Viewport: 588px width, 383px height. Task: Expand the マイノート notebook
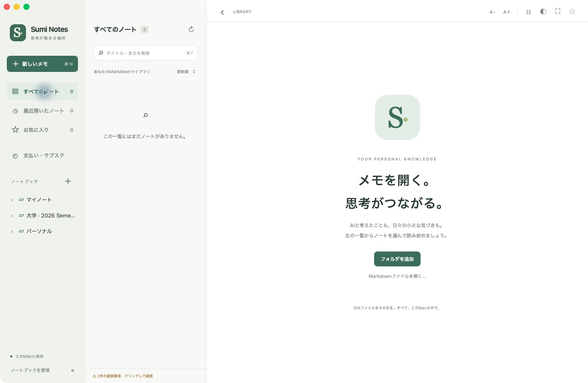(x=12, y=200)
